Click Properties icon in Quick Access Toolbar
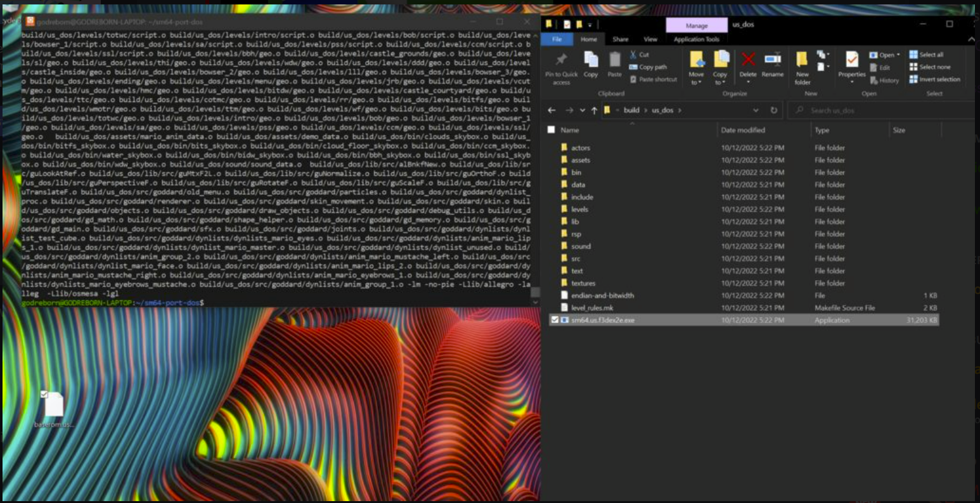The image size is (980, 503). pyautogui.click(x=567, y=24)
